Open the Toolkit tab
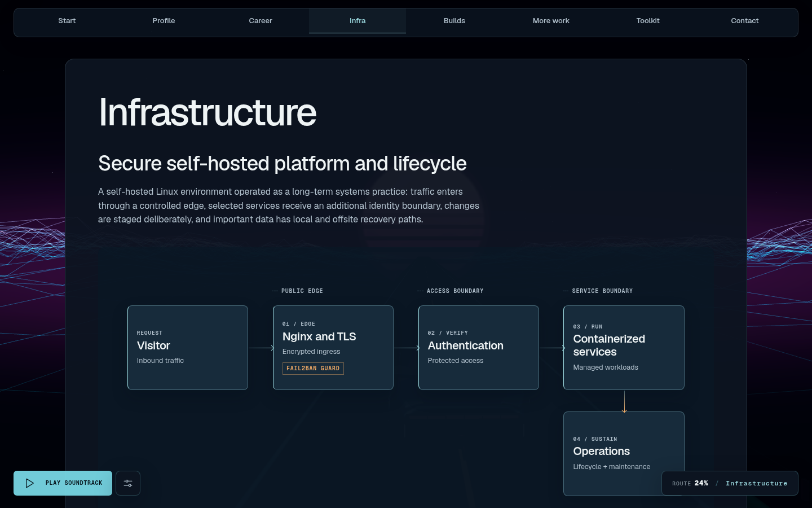This screenshot has width=812, height=508. point(648,21)
